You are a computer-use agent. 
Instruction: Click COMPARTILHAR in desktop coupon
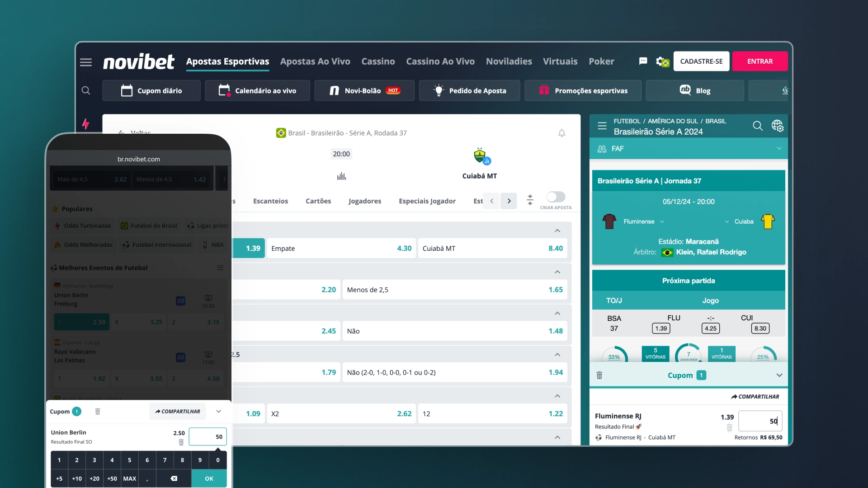tap(755, 397)
